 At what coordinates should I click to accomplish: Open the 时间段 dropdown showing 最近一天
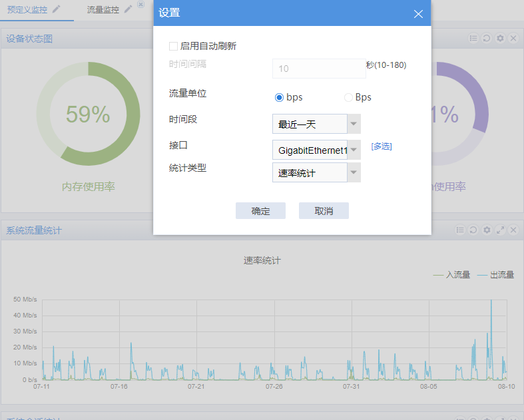[x=316, y=124]
